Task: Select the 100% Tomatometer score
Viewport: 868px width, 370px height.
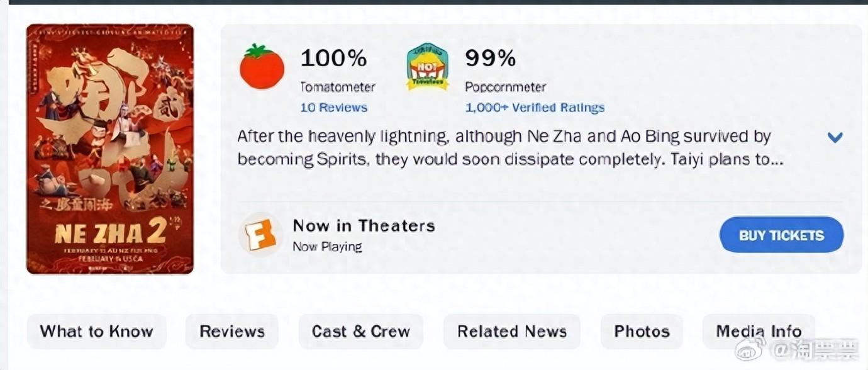Action: pyautogui.click(x=333, y=59)
